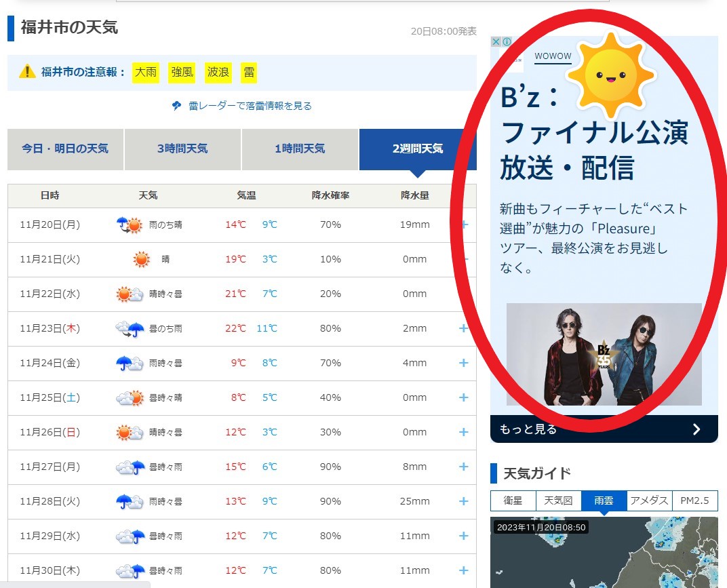This screenshot has height=588, width=727.
Task: Click the chevron arrow on もっと見る bar
Action: coord(696,429)
